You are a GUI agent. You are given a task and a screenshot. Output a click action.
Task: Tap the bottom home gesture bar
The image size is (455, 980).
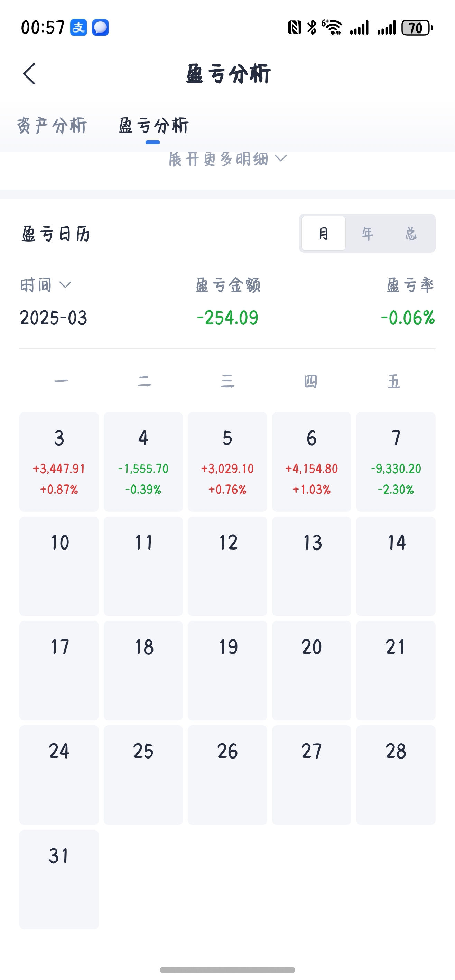(x=227, y=970)
